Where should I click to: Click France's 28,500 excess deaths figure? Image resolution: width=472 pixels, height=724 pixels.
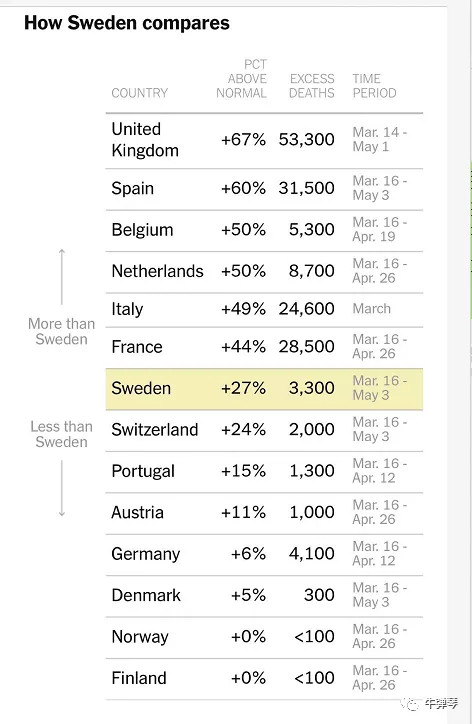307,346
